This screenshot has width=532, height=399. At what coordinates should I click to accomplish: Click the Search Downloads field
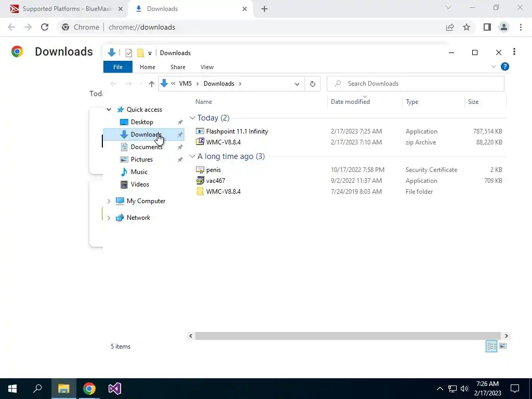tap(416, 84)
